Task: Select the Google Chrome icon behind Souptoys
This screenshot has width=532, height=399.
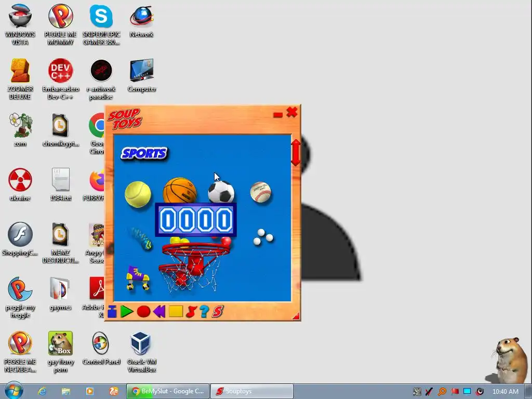Action: tap(97, 133)
